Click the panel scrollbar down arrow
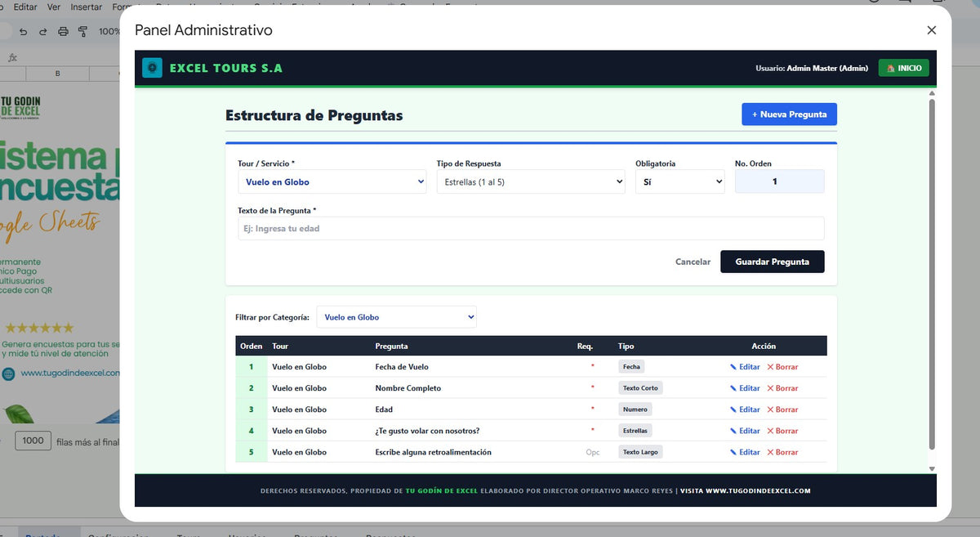This screenshot has height=537, width=980. click(x=932, y=469)
